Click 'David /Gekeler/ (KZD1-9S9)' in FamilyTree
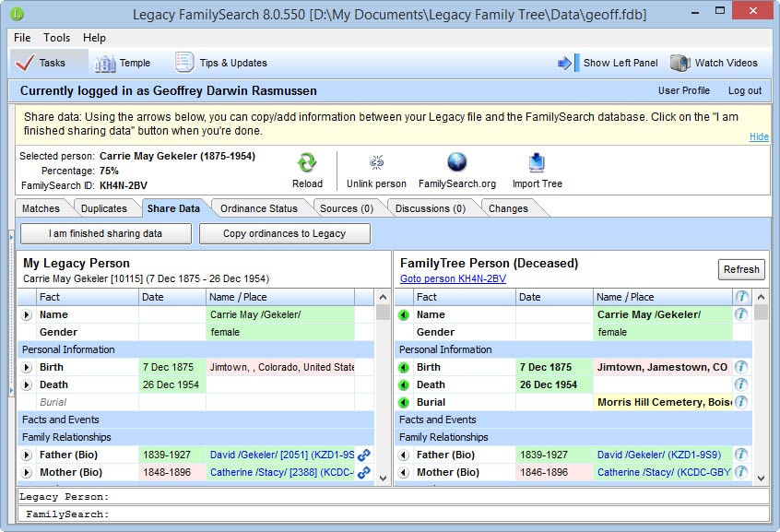Image resolution: width=780 pixels, height=532 pixels. click(x=658, y=455)
